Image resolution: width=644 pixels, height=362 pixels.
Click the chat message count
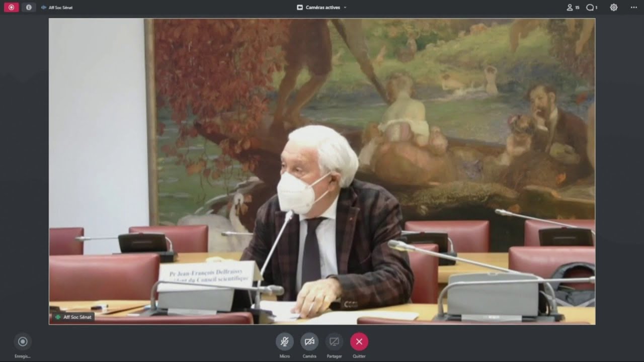tap(597, 8)
